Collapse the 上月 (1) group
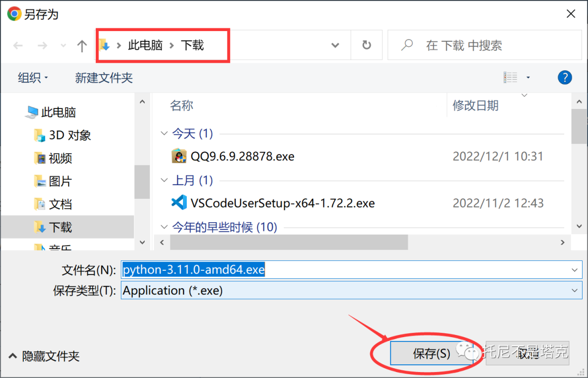The width and height of the screenshot is (588, 378). (164, 180)
